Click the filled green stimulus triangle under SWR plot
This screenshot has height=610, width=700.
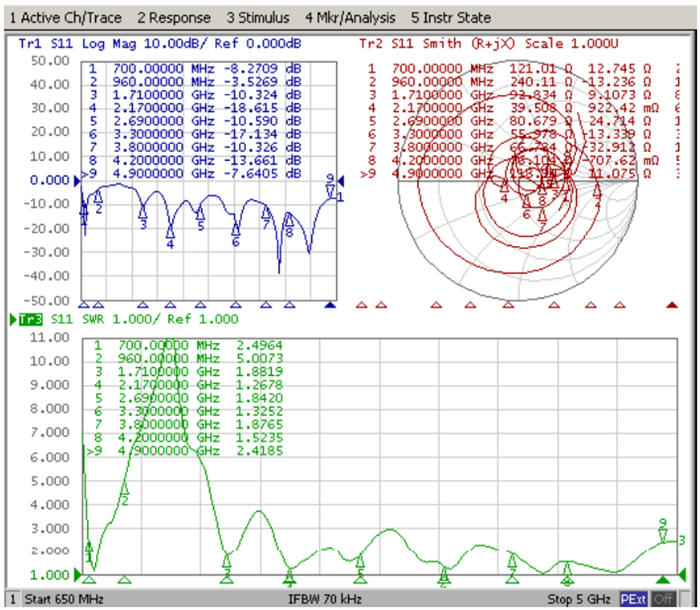(x=663, y=580)
